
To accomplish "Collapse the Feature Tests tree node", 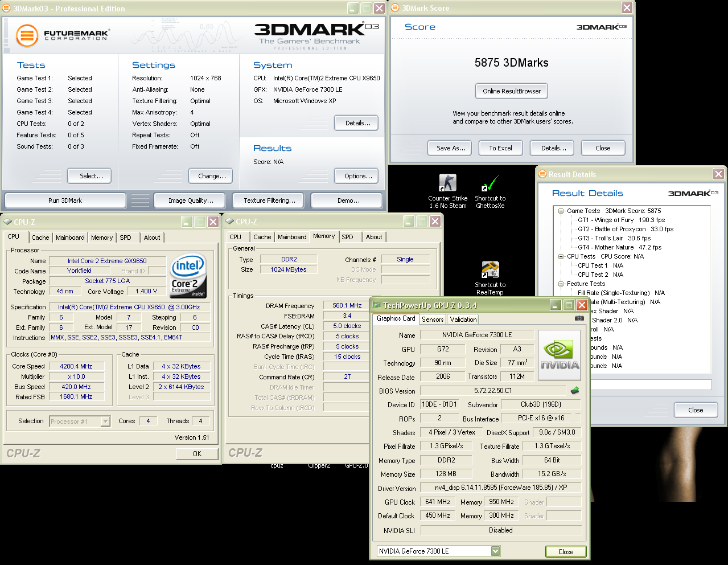I will (x=561, y=284).
